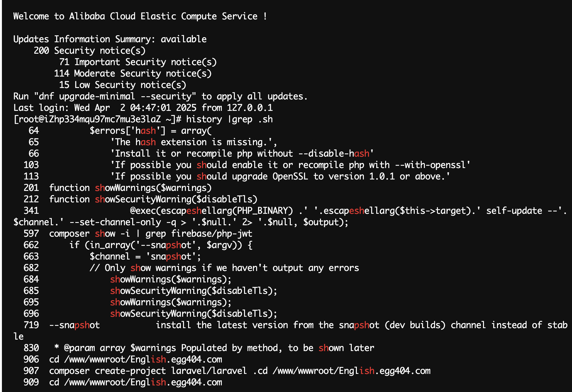Viewport: 572px width, 392px height.
Task: Click history entry 906 cd English.egg404.com path
Action: (x=135, y=359)
